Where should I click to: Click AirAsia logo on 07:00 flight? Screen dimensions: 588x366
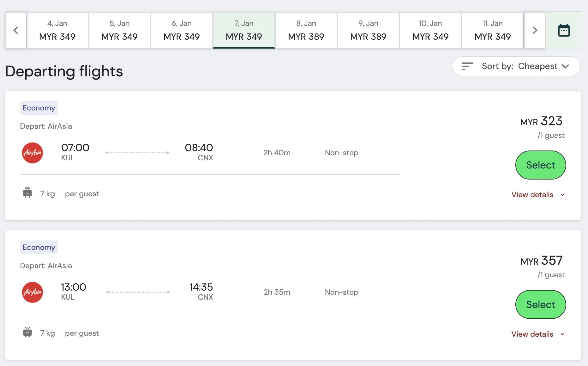(x=33, y=153)
